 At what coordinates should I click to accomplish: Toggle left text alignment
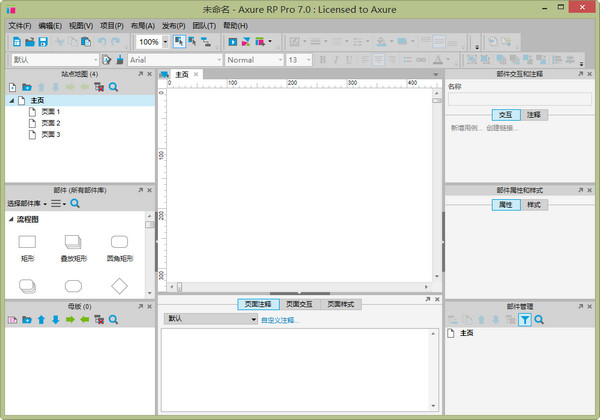[x=365, y=60]
